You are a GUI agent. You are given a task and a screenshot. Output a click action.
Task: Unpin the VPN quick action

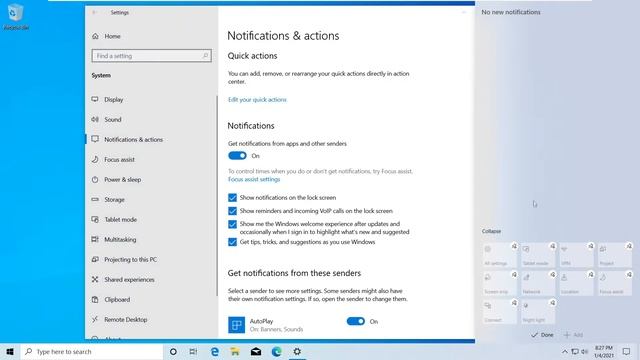point(591,246)
